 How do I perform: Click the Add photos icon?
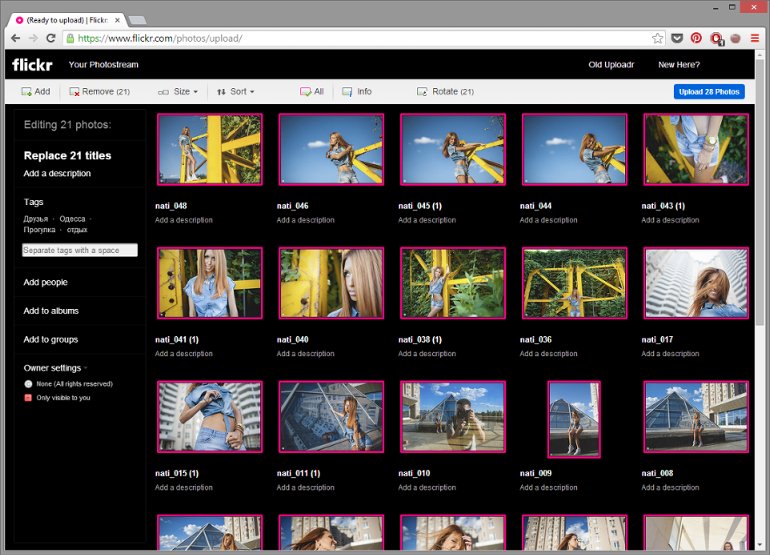point(26,92)
